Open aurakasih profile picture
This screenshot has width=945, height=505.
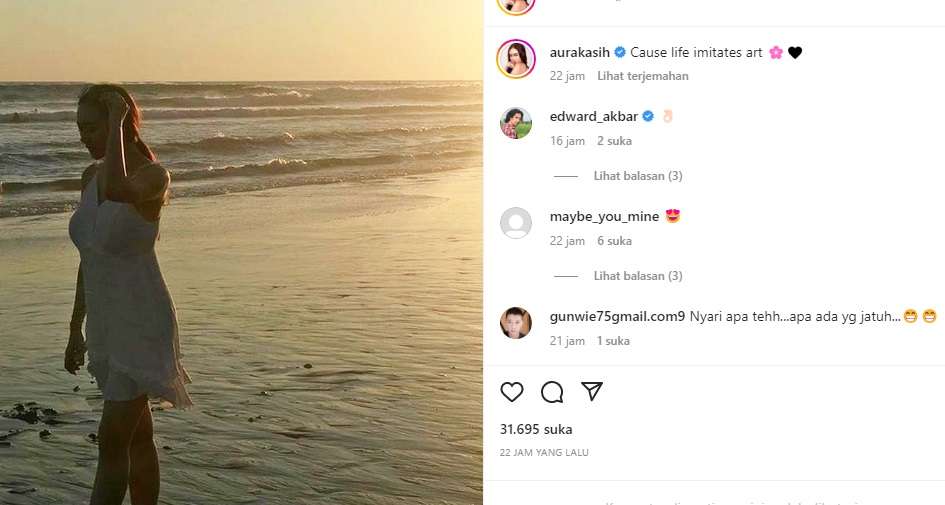[516, 60]
